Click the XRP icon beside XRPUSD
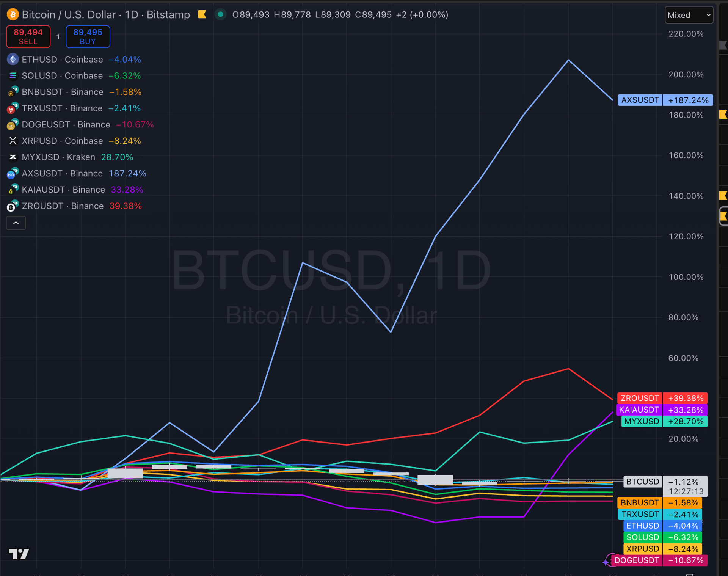Image resolution: width=728 pixels, height=576 pixels. pyautogui.click(x=13, y=141)
